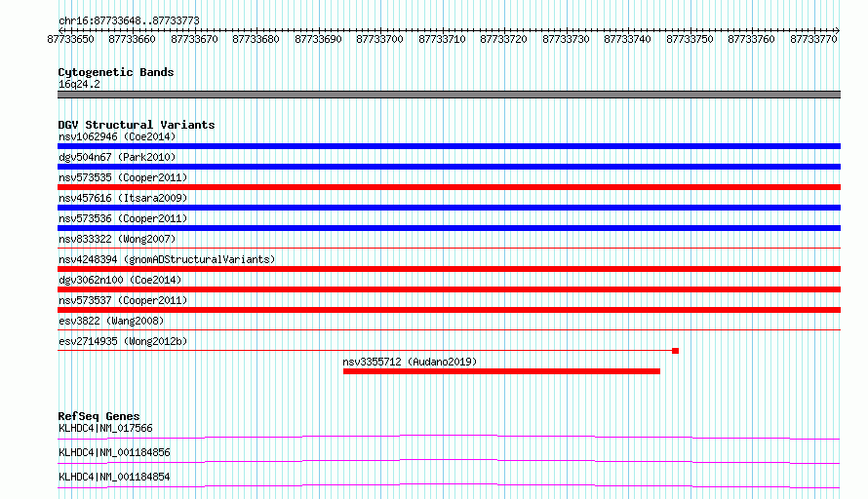Click the Cytogenetic Bands track title

116,72
